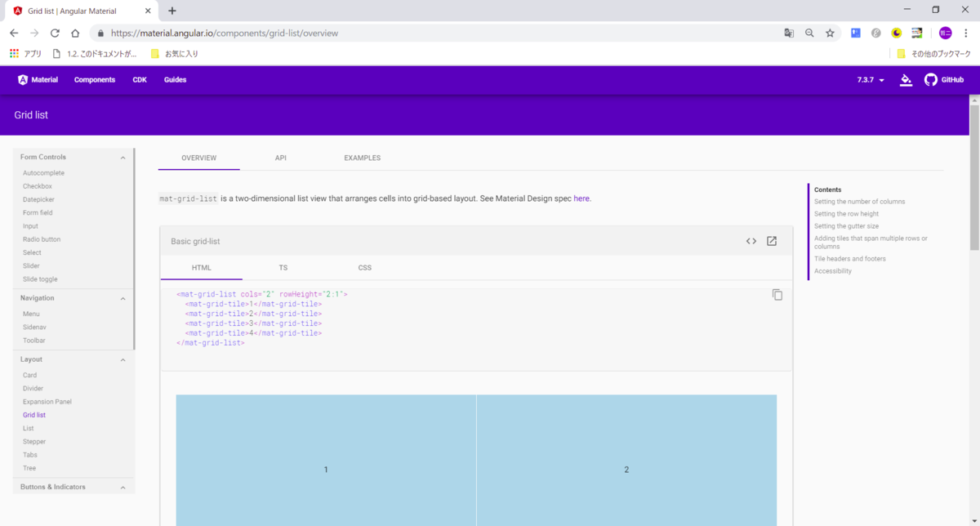The height and width of the screenshot is (526, 980).
Task: Open Toolbar component page
Action: pyautogui.click(x=34, y=341)
